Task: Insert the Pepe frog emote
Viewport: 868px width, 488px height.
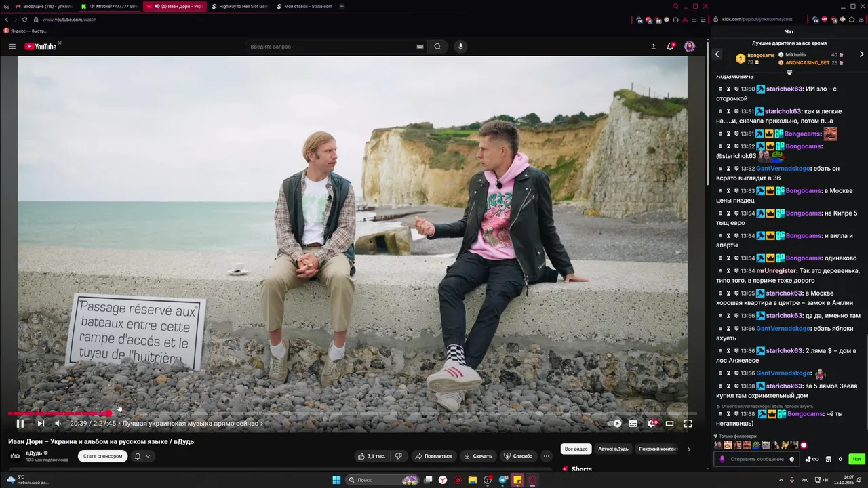Action: 756,445
